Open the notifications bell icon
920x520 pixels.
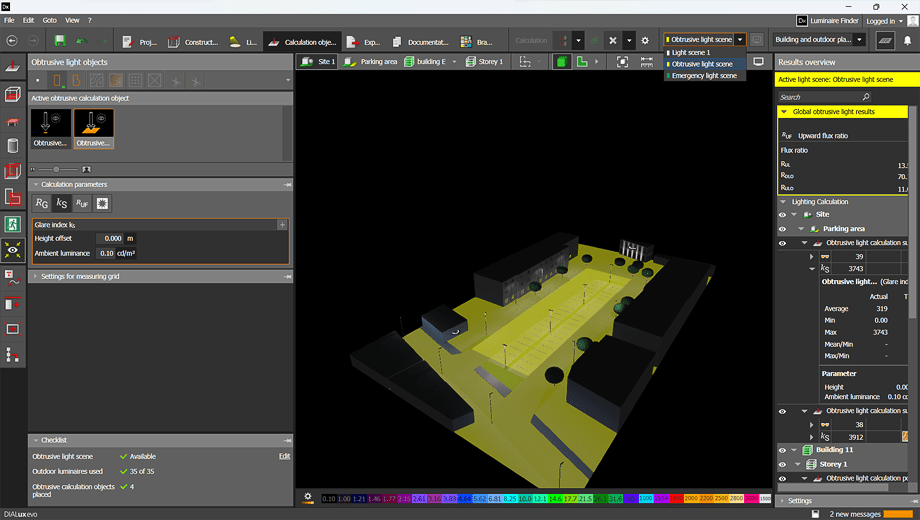pyautogui.click(x=908, y=41)
